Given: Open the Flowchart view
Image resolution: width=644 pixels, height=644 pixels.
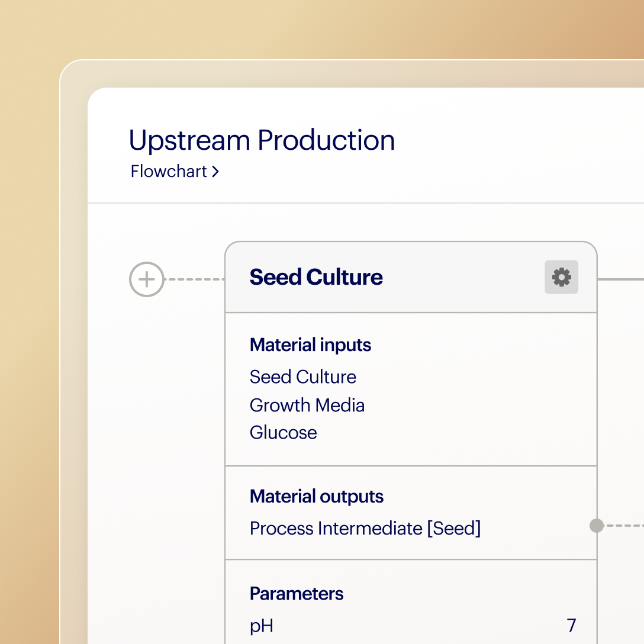Looking at the screenshot, I should [168, 171].
